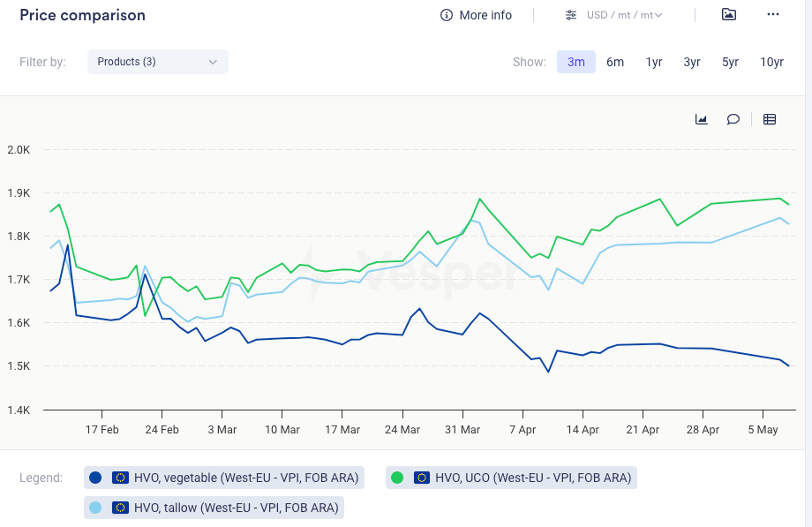Viewport: 812px width, 527px height.
Task: Choose the 5yr time range
Action: (730, 62)
